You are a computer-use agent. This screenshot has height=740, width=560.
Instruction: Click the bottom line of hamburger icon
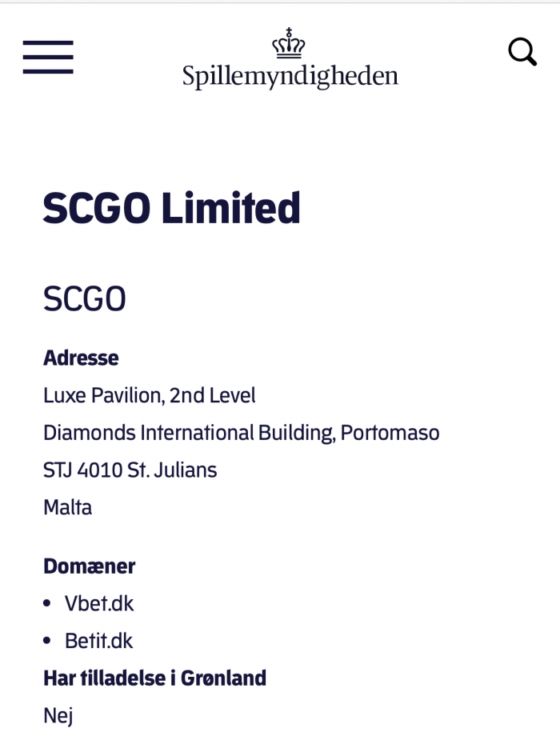[x=48, y=71]
